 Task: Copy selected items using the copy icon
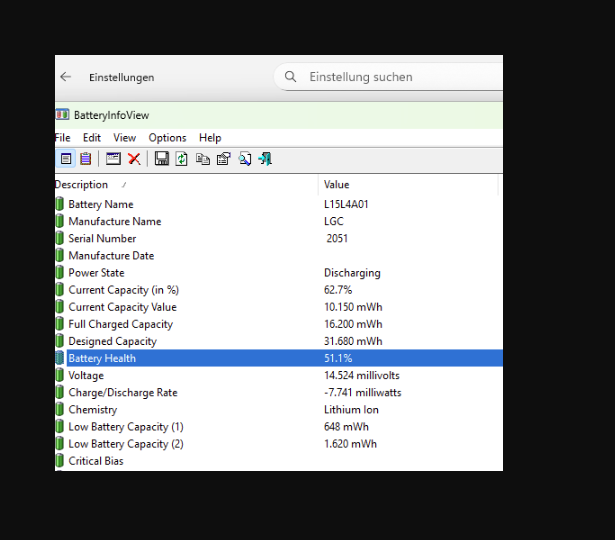[203, 159]
